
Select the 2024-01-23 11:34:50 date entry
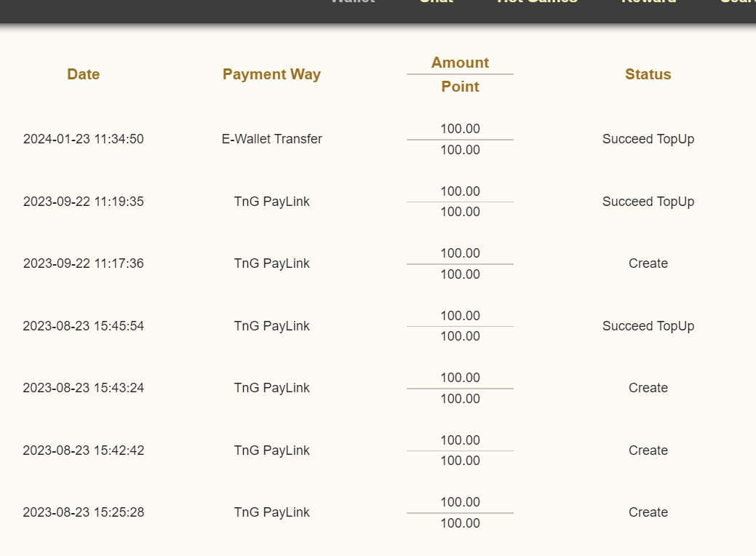pyautogui.click(x=84, y=139)
